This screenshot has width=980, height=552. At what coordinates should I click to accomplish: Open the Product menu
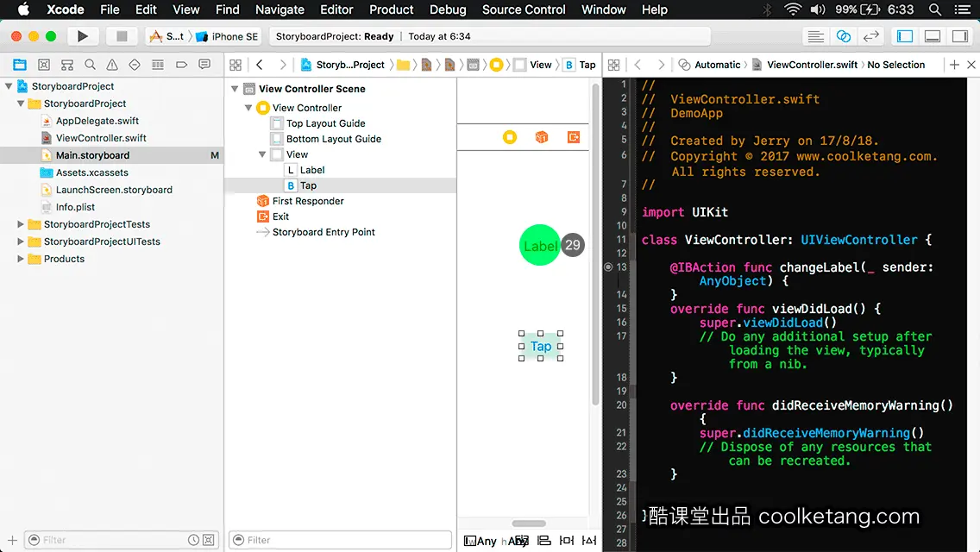392,9
